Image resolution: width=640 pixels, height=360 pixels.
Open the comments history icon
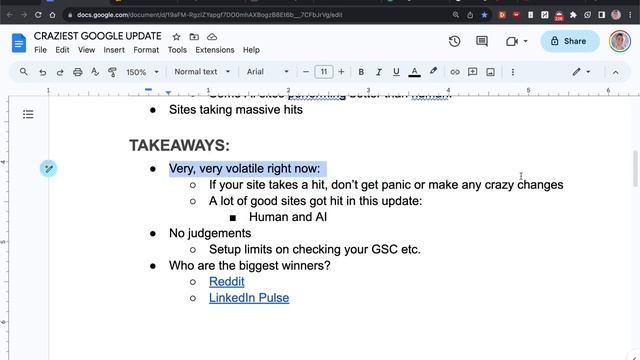point(482,41)
